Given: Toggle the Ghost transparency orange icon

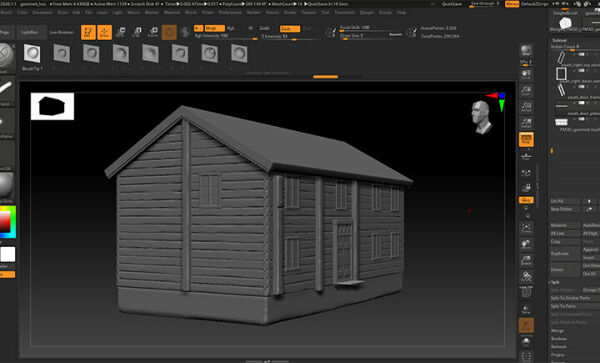Looking at the screenshot, I should (x=526, y=326).
